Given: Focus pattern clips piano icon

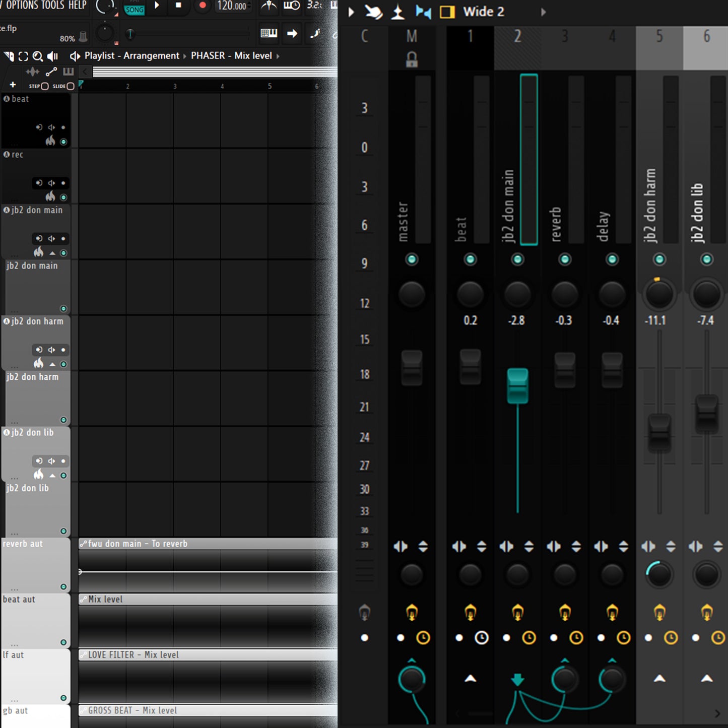Looking at the screenshot, I should click(x=69, y=72).
